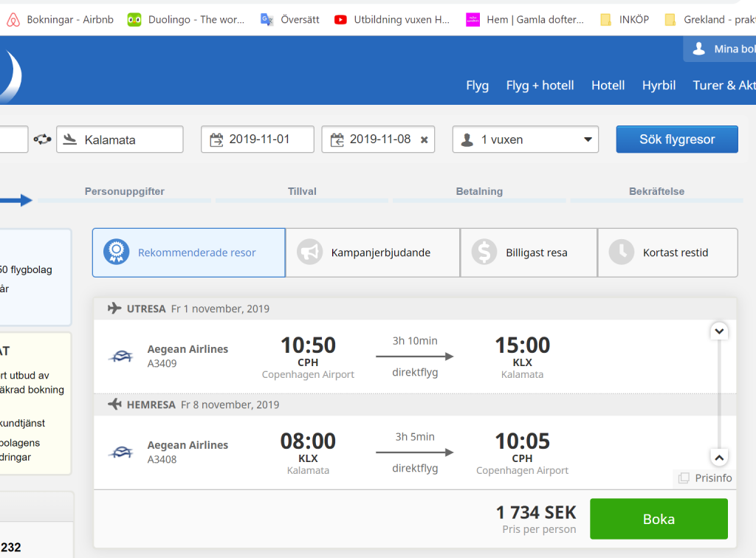Screen dimensions: 756x558
Task: Click the moon logo of the travel site
Action: (10, 75)
